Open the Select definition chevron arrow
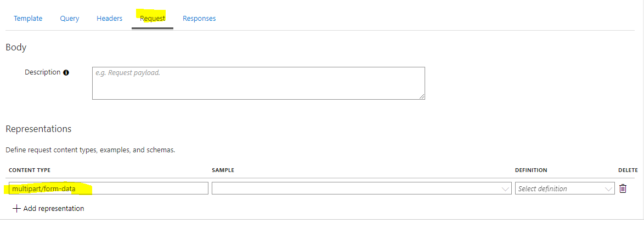This screenshot has height=229, width=644. pos(608,189)
